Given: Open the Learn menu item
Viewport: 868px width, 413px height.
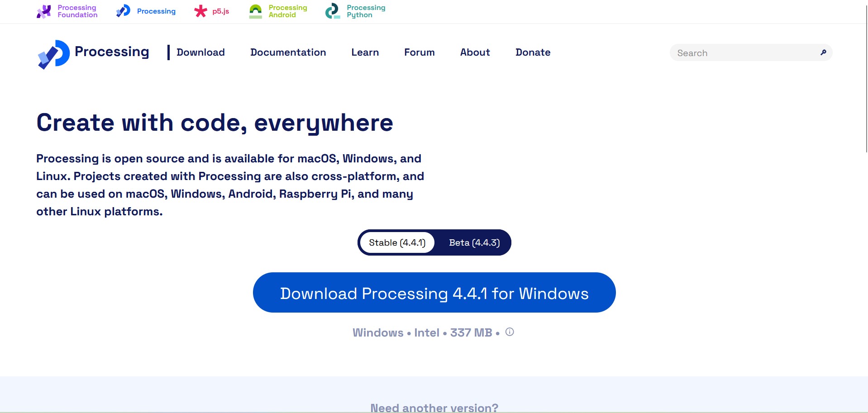Looking at the screenshot, I should (365, 52).
